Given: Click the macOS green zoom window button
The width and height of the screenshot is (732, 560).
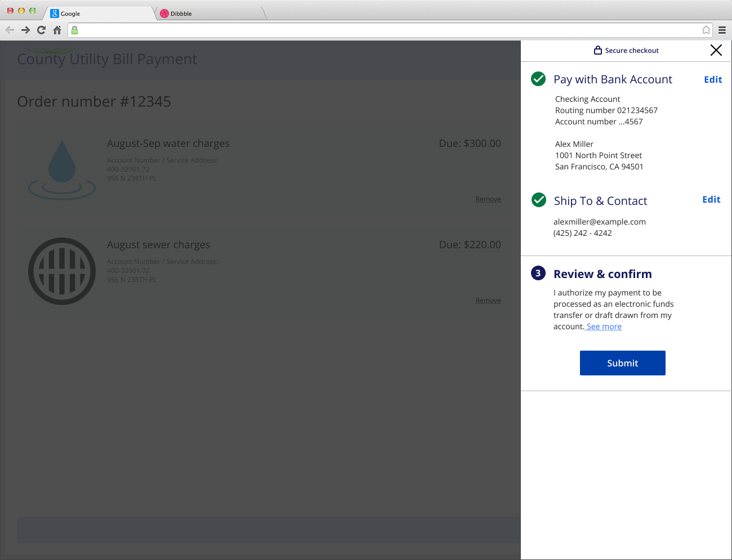Looking at the screenshot, I should pos(33,11).
